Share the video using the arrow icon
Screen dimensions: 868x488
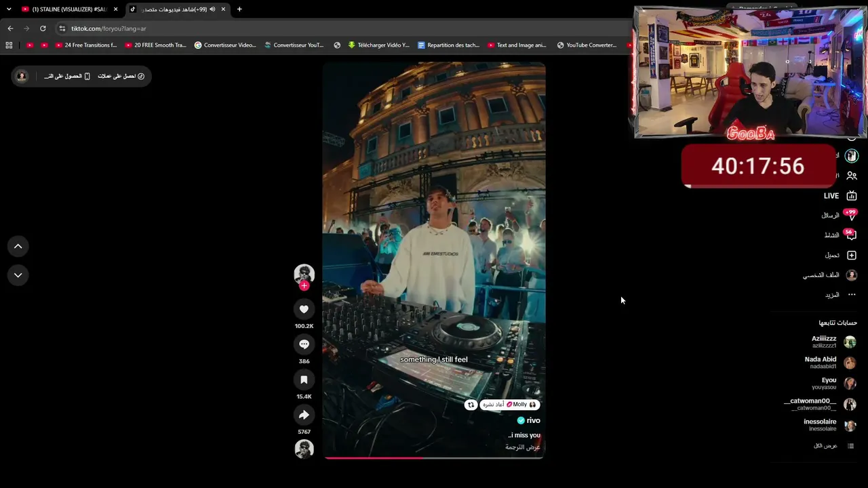pos(304,415)
